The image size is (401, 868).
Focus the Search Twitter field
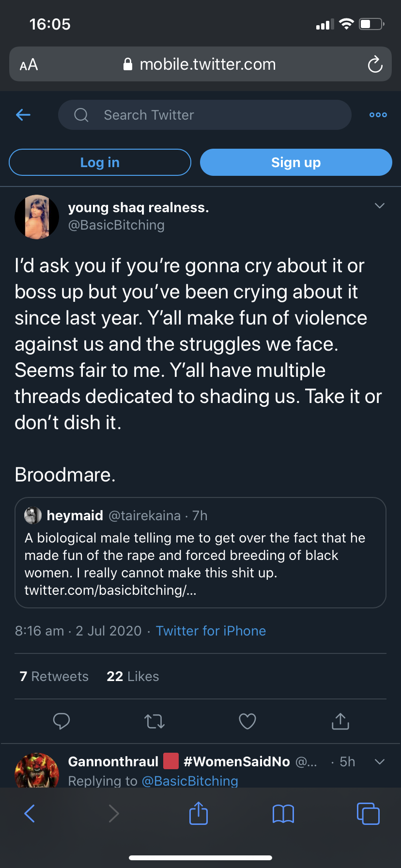tap(204, 115)
